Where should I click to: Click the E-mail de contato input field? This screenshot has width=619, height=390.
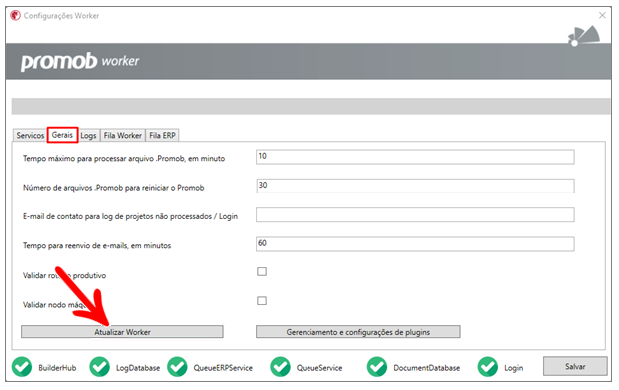(415, 215)
